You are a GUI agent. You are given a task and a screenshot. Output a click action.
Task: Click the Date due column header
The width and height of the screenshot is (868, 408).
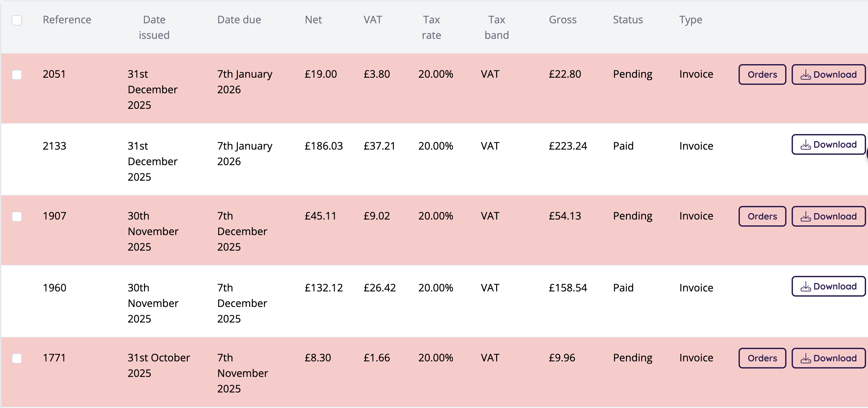(x=239, y=20)
